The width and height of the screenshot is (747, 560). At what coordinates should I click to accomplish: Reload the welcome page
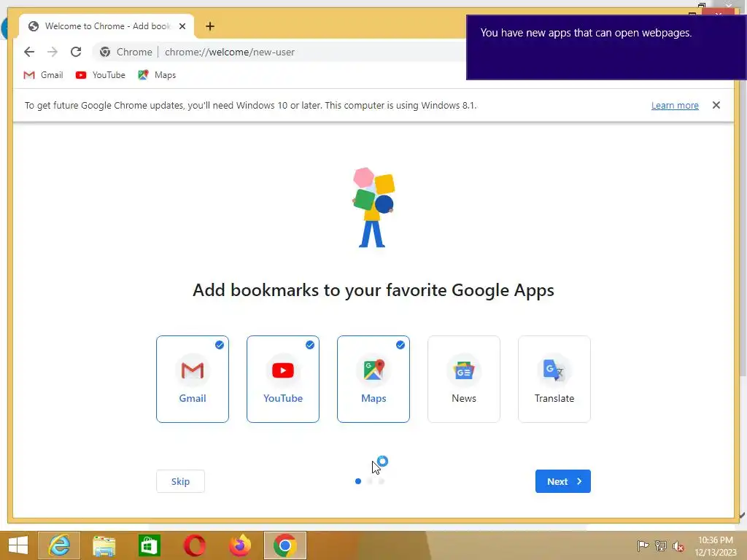(x=76, y=52)
